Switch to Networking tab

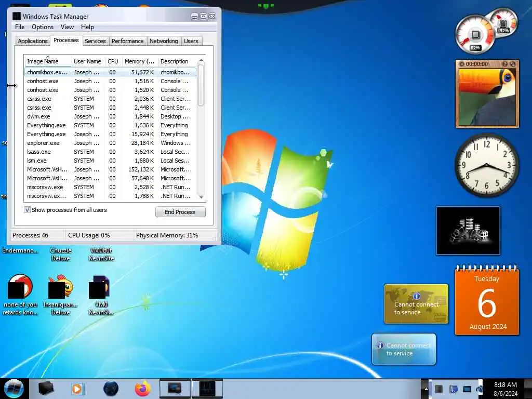(x=164, y=41)
